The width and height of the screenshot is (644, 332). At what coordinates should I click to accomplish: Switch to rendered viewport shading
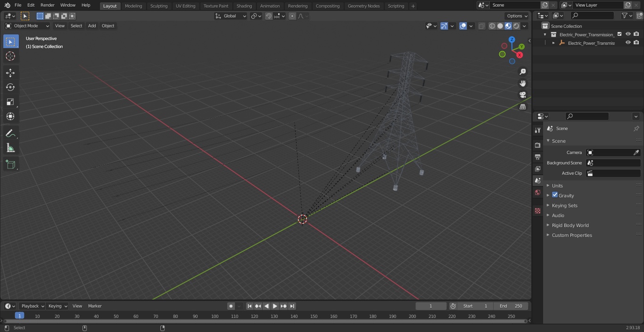516,26
